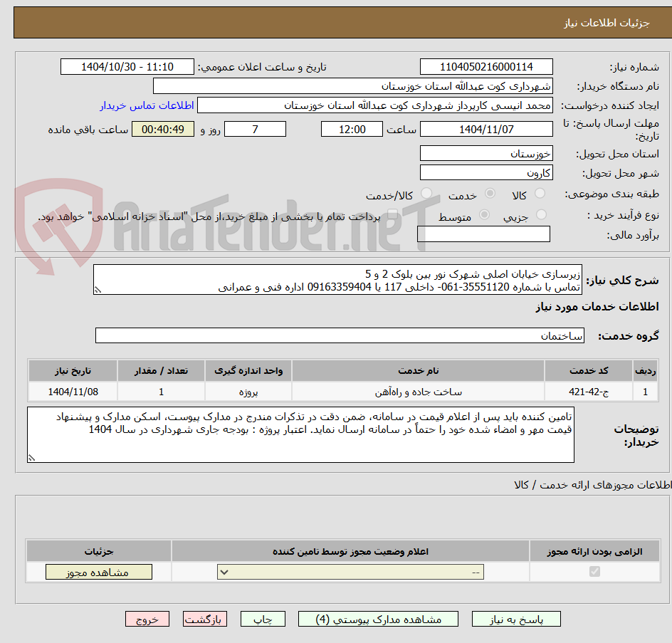Click column header 'کد خدمت'
Image resolution: width=672 pixels, height=643 pixels.
[589, 371]
